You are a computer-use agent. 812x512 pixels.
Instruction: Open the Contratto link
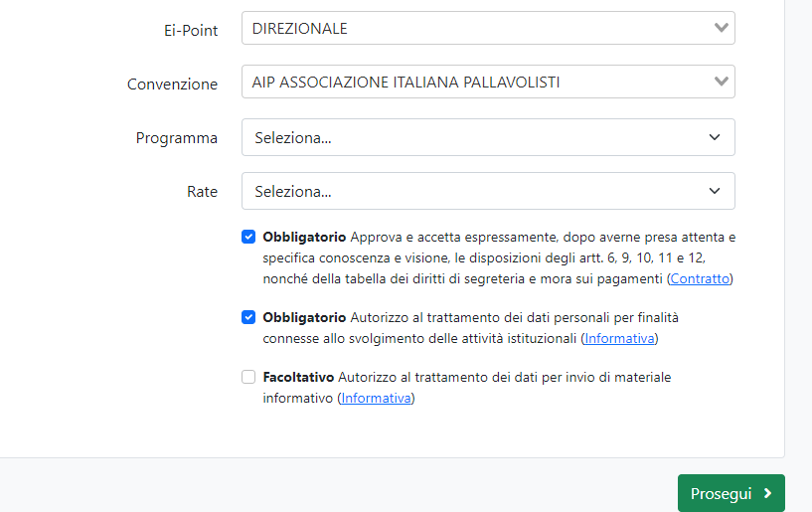tap(700, 278)
